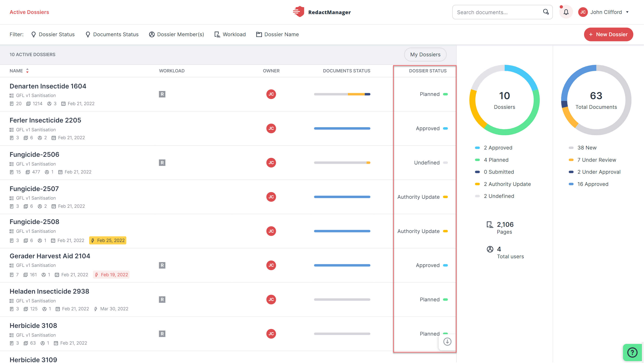
Task: Click the R workload badge for Gerader Harvest Aid 2104
Action: pos(162,265)
